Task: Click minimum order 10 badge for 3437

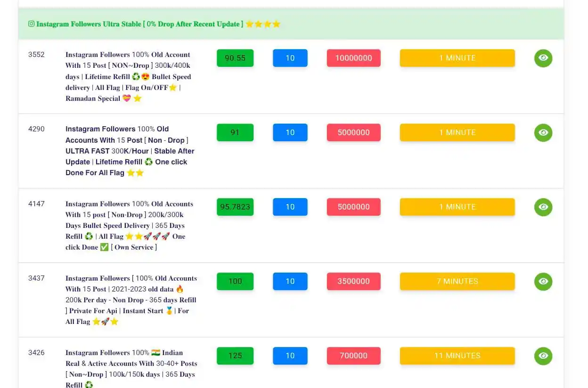Action: pyautogui.click(x=290, y=281)
